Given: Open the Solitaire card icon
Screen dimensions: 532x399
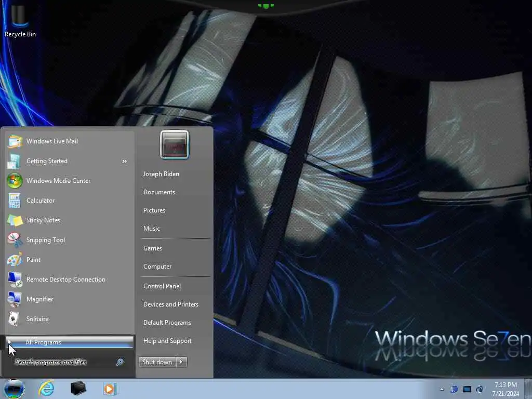Looking at the screenshot, I should tap(14, 318).
